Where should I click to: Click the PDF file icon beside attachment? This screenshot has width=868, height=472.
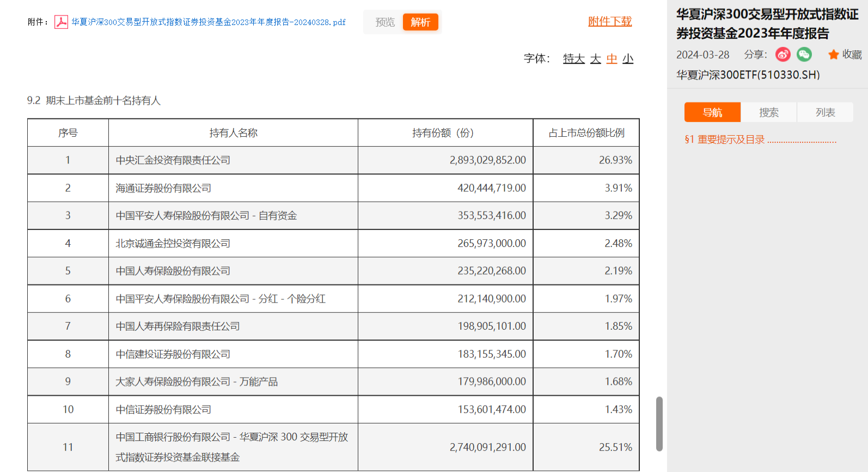point(61,22)
